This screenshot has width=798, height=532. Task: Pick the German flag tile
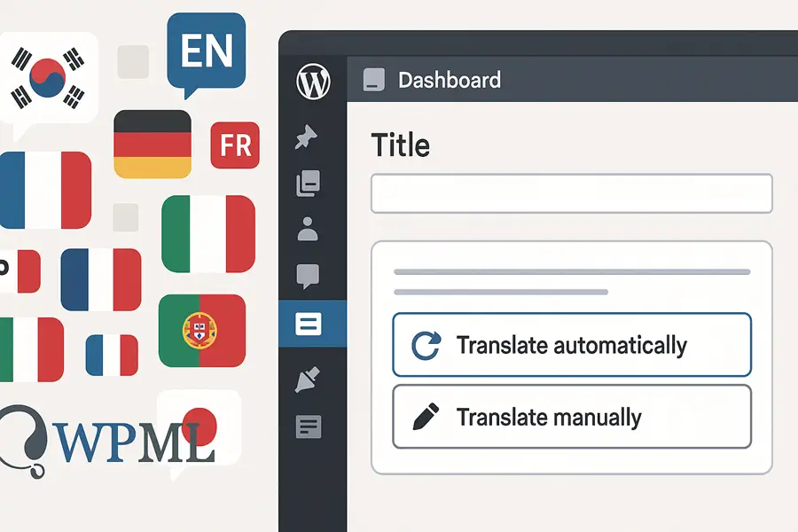coord(153,144)
